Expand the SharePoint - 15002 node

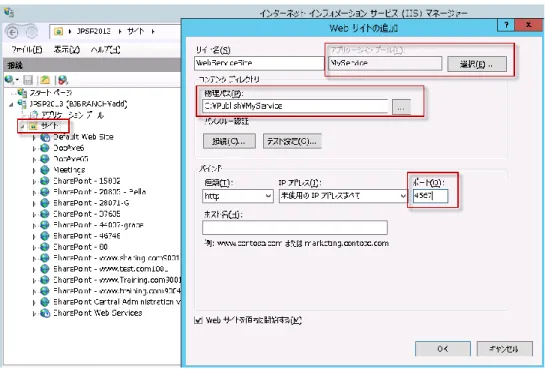34,182
